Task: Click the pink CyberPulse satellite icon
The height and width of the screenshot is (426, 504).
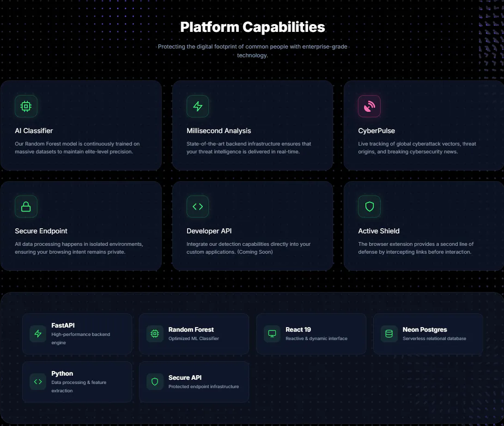Action: [x=369, y=106]
